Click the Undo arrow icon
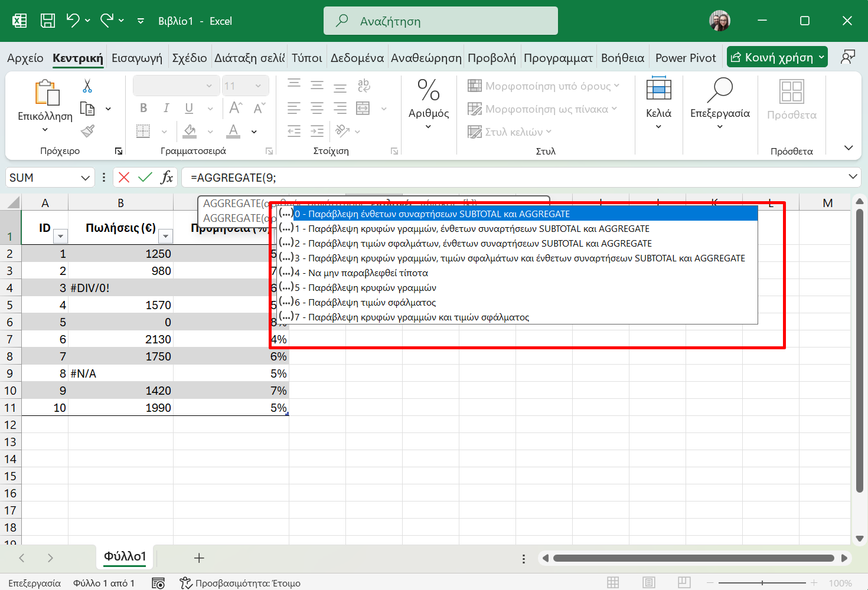The width and height of the screenshot is (868, 590). [73, 21]
